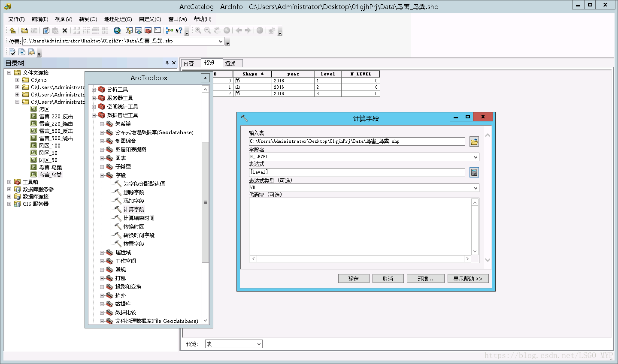Open the 帮助(H) menu
This screenshot has width=618, height=364.
click(x=203, y=19)
